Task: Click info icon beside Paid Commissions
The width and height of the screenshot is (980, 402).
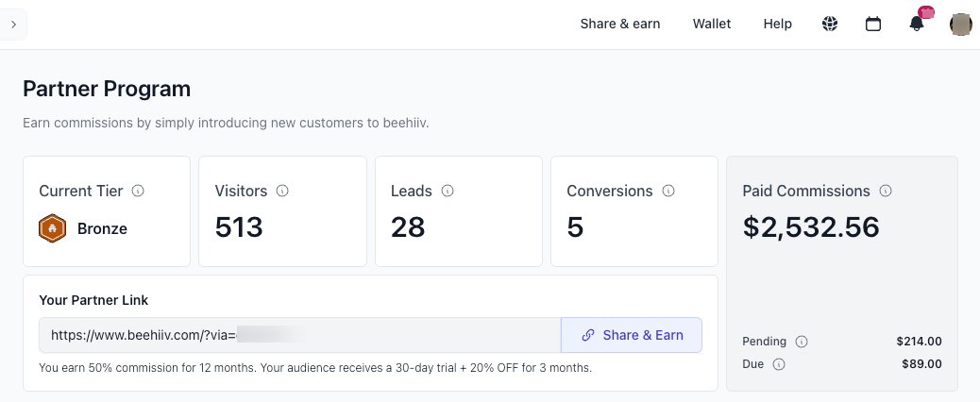Action: pos(886,191)
